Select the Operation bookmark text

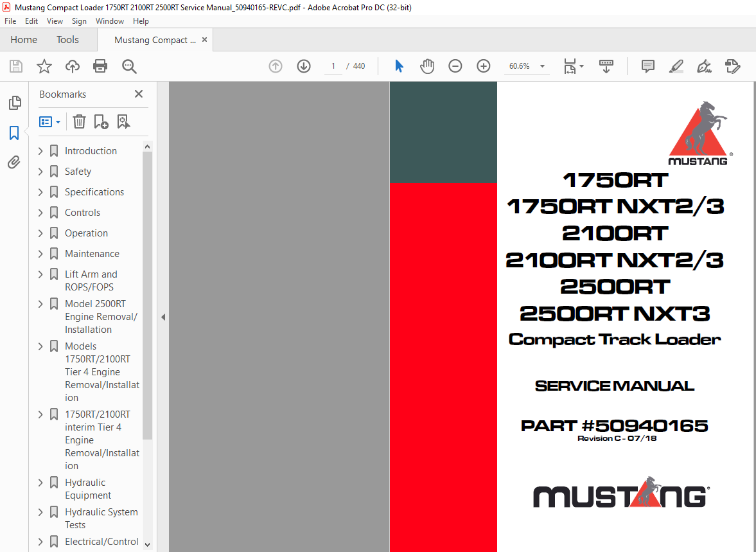(86, 233)
